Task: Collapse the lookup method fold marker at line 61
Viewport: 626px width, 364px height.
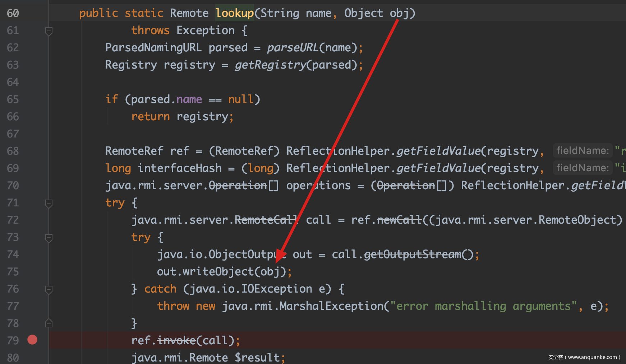Action: [x=49, y=31]
